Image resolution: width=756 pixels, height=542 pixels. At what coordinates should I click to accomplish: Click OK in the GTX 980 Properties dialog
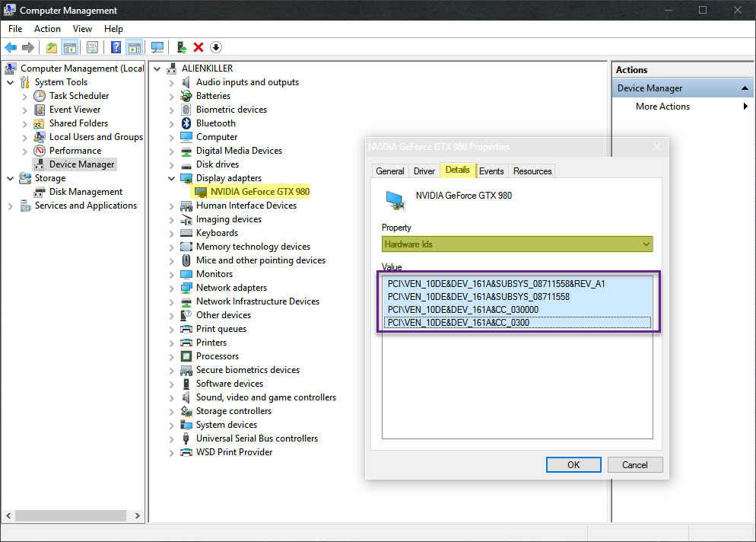[573, 465]
